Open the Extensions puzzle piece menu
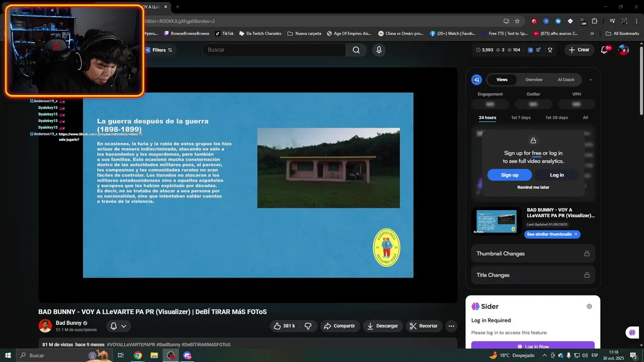644x362 pixels. 595,21
